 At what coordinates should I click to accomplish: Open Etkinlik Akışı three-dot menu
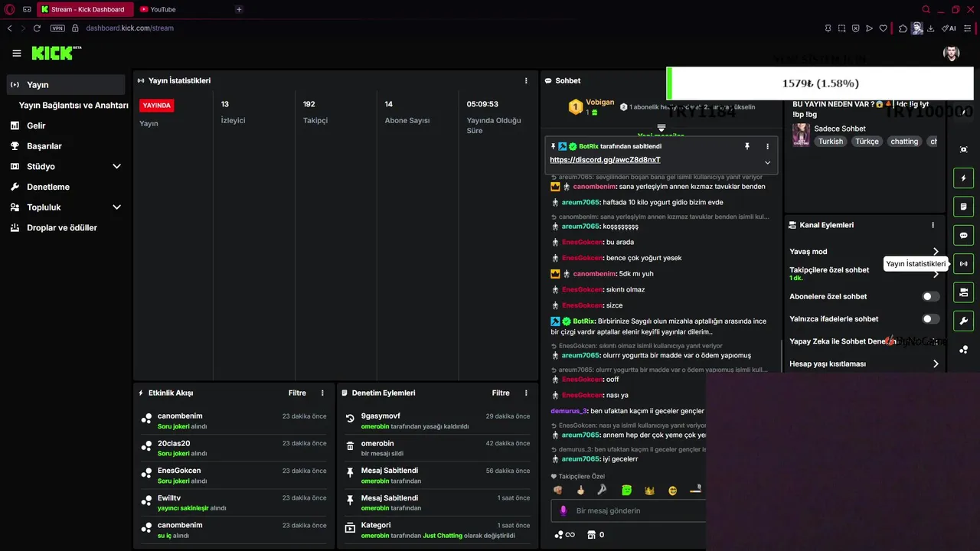322,393
